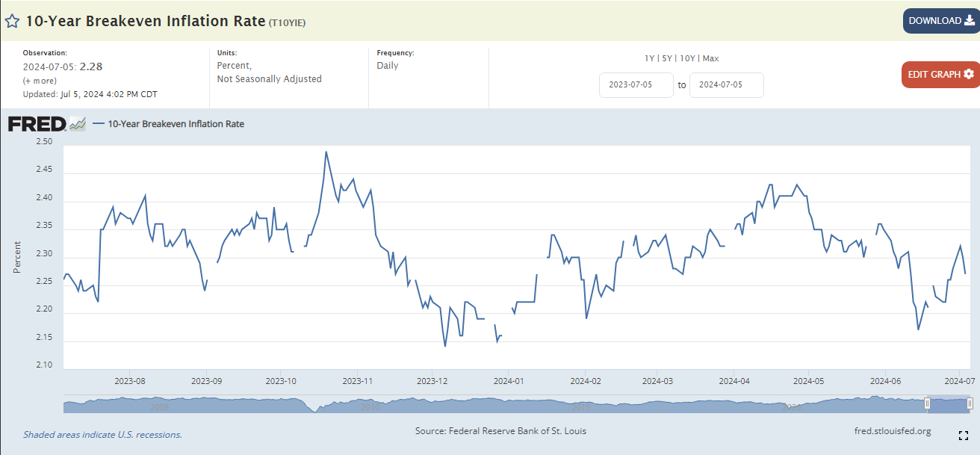The width and height of the screenshot is (980, 455).
Task: Switch to the 10Y time range
Action: coord(686,58)
